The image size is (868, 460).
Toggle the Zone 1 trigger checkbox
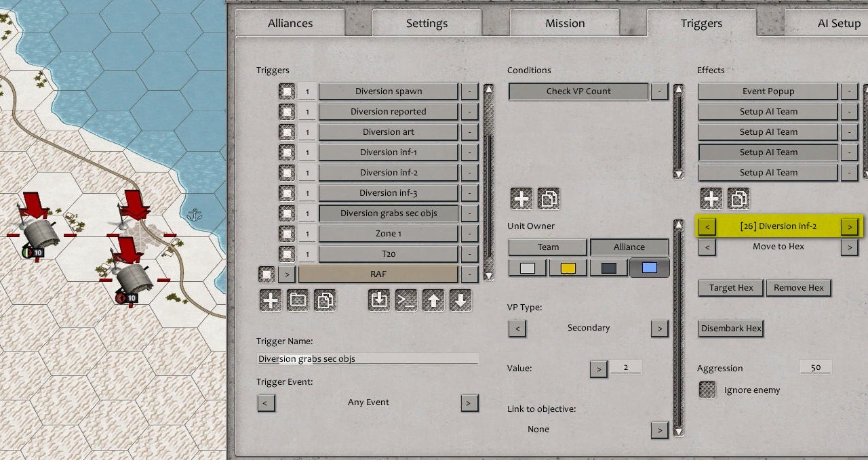[x=287, y=234]
